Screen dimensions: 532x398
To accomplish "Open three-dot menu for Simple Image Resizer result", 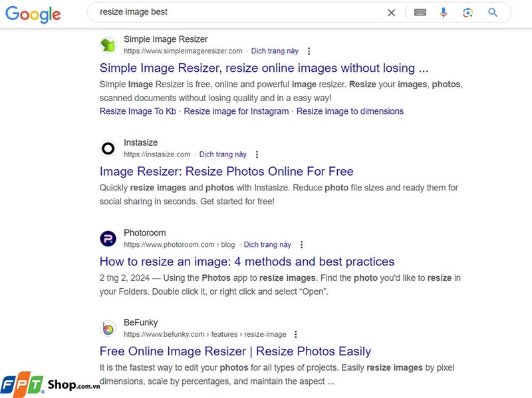I will [309, 51].
